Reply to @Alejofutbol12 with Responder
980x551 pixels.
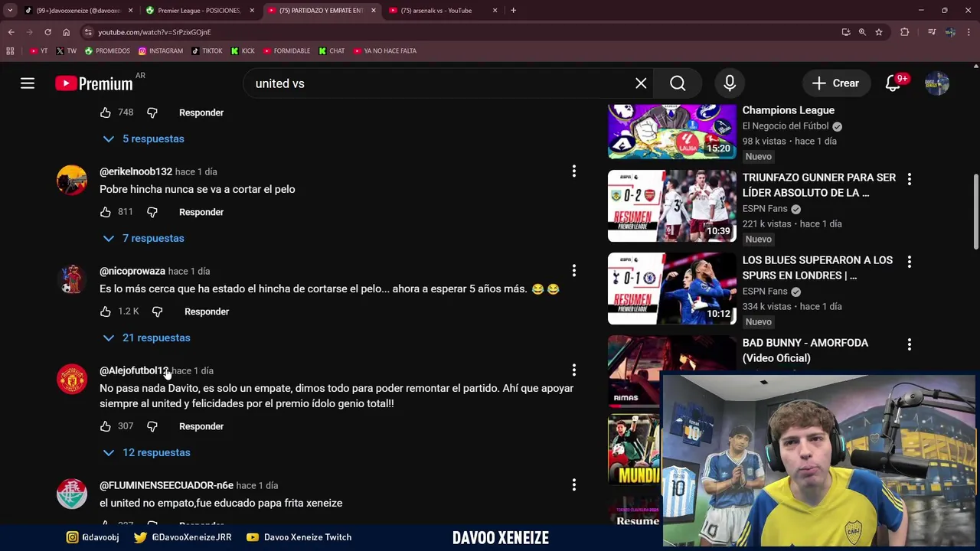(201, 426)
